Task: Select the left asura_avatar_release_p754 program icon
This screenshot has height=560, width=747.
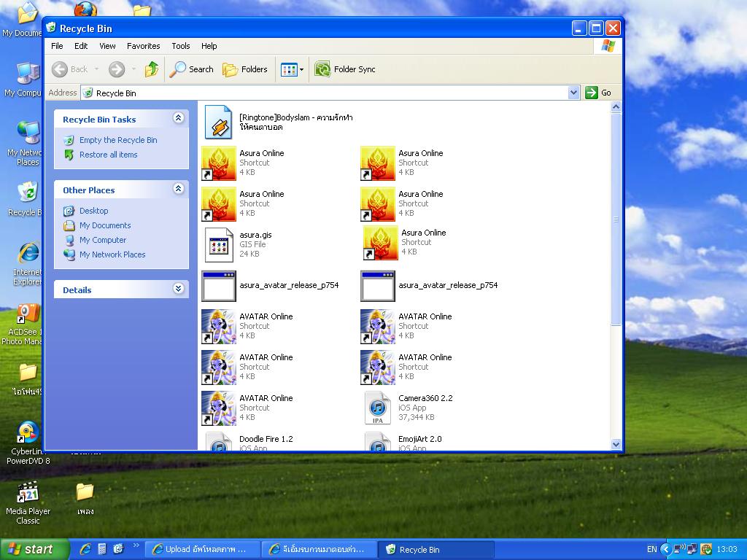Action: (x=219, y=286)
